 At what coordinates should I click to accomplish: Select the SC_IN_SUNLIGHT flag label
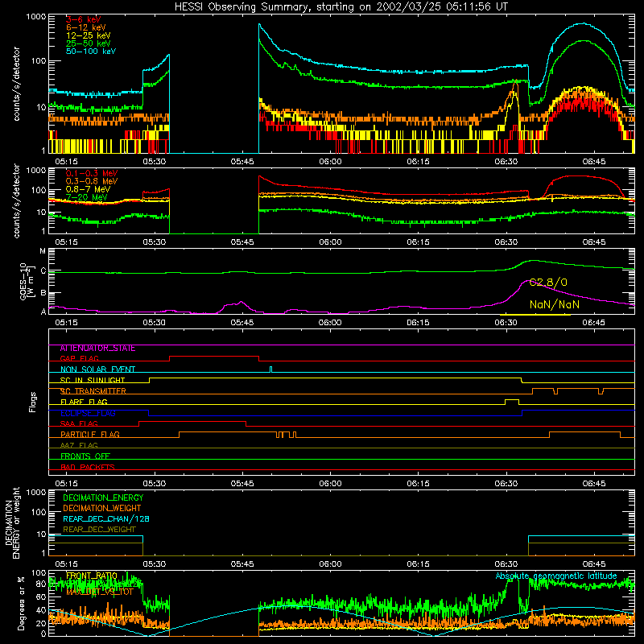pos(93,380)
